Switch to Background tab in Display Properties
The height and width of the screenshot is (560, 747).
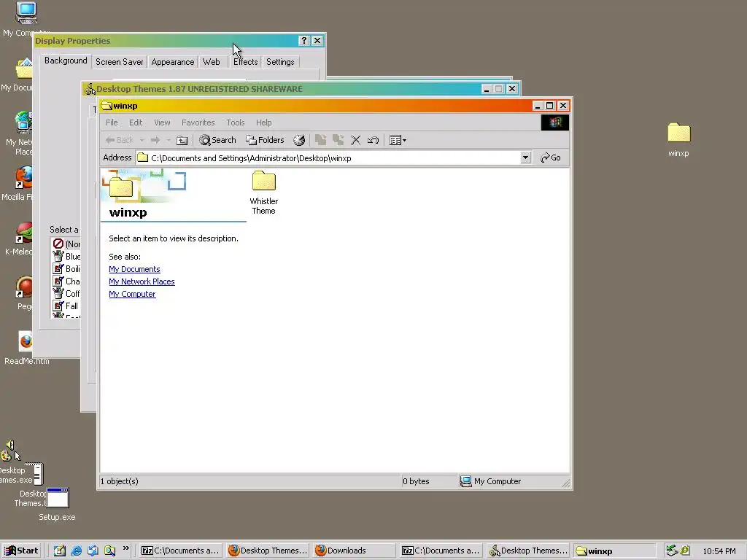[66, 61]
